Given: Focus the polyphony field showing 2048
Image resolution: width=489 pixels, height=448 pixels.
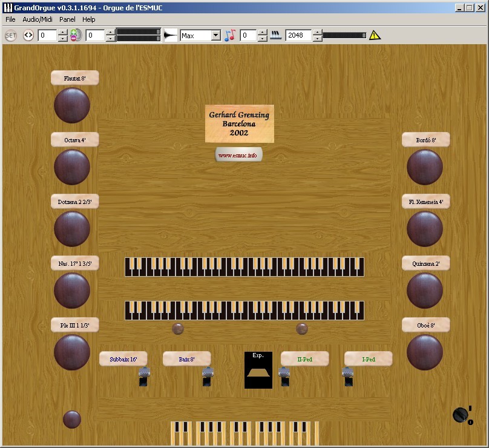Looking at the screenshot, I should 299,36.
